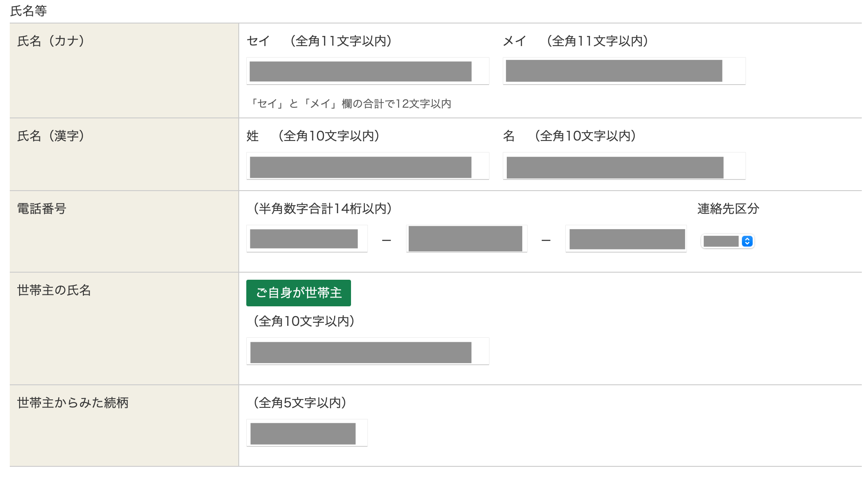Select the last phone number segment field
The height and width of the screenshot is (477, 868).
pyautogui.click(x=626, y=239)
